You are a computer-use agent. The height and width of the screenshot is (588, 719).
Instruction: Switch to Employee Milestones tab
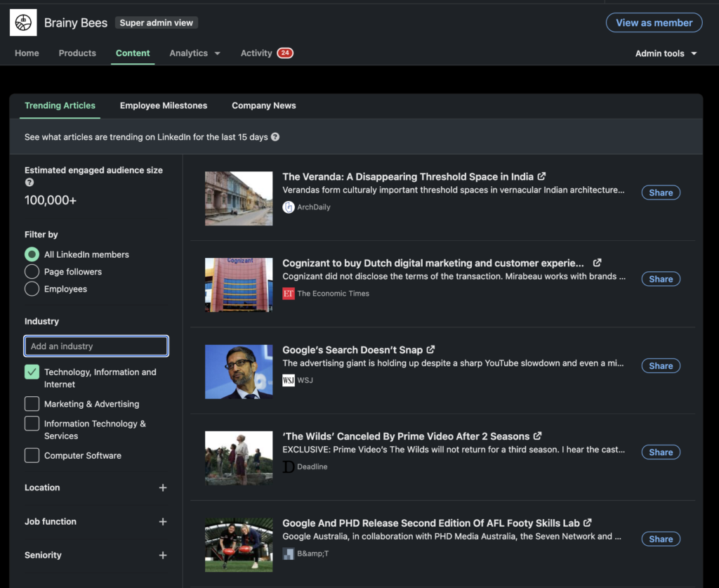(x=164, y=105)
